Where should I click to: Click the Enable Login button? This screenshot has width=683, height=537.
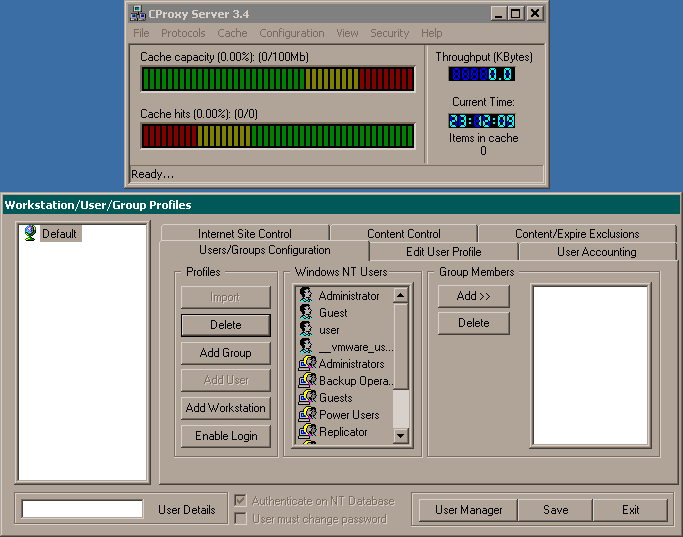[x=226, y=436]
